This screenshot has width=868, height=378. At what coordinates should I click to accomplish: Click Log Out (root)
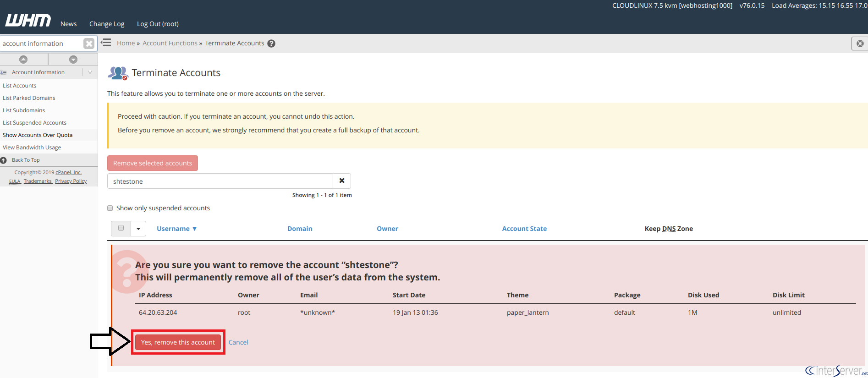[x=158, y=24]
